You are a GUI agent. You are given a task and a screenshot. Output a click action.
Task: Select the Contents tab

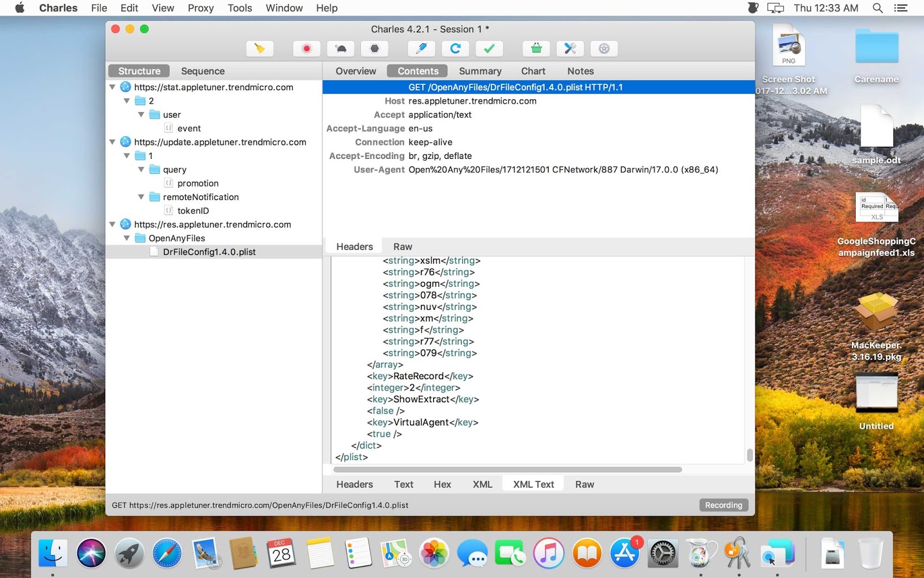pos(418,71)
